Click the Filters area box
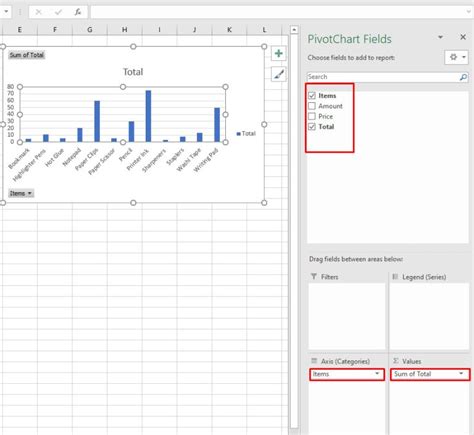This screenshot has width=474, height=435. pos(347,316)
